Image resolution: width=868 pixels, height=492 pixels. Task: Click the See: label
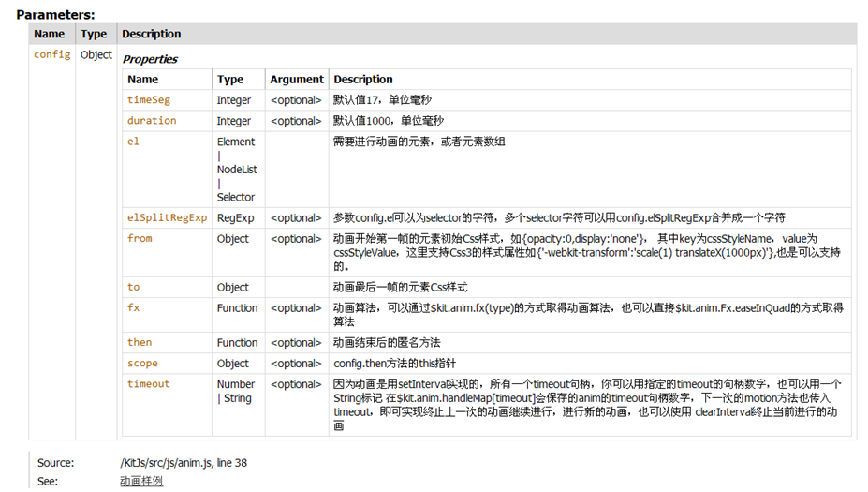48,481
